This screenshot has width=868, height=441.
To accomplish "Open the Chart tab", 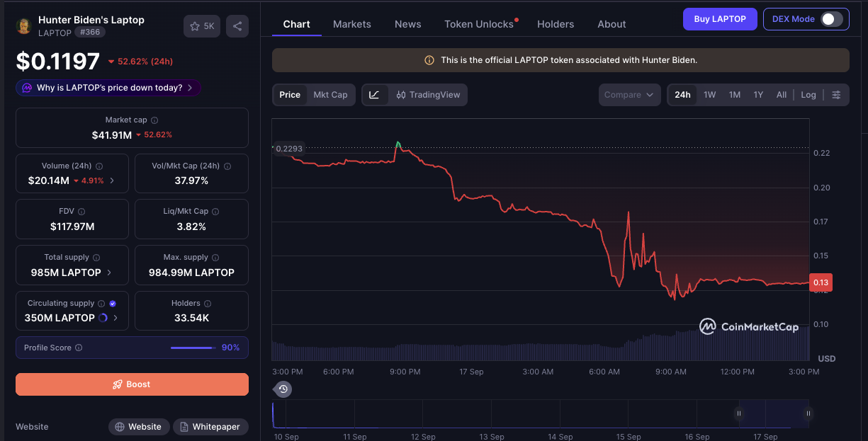I will point(296,24).
